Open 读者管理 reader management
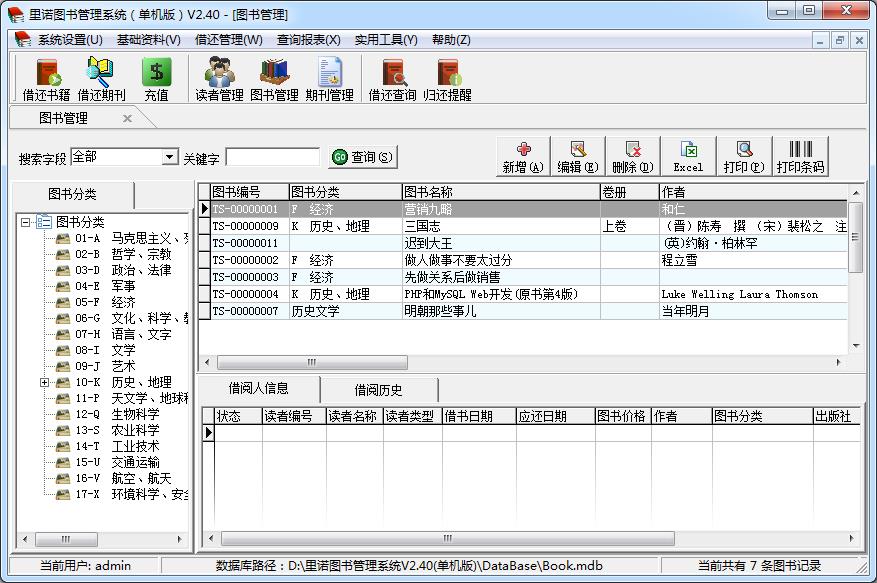The image size is (877, 583). [219, 79]
